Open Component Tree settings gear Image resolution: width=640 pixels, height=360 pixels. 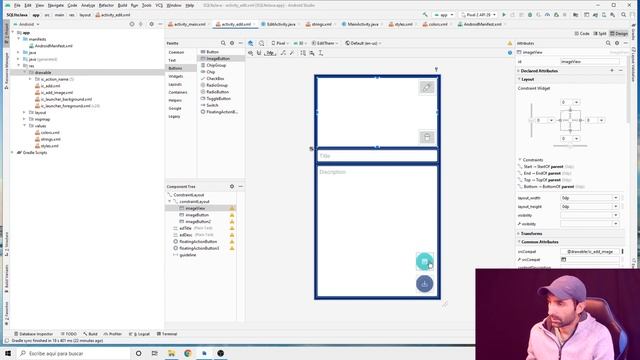[x=232, y=187]
